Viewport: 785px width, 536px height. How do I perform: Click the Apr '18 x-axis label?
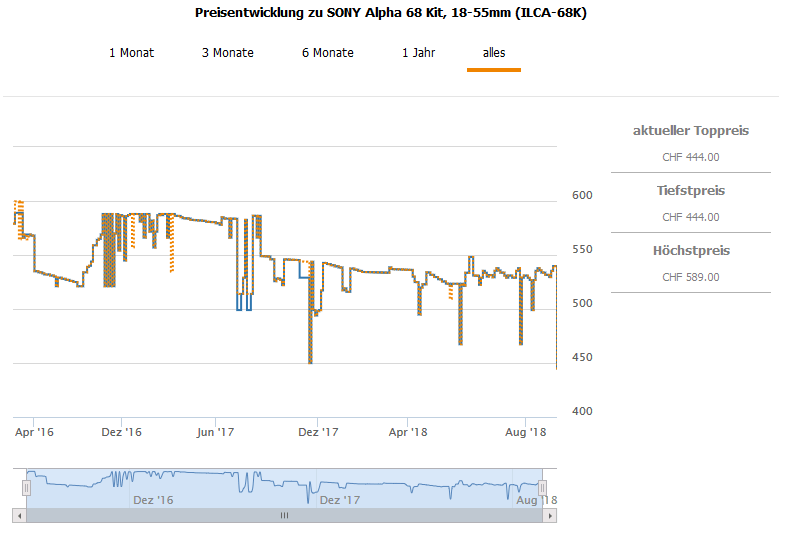pos(408,432)
